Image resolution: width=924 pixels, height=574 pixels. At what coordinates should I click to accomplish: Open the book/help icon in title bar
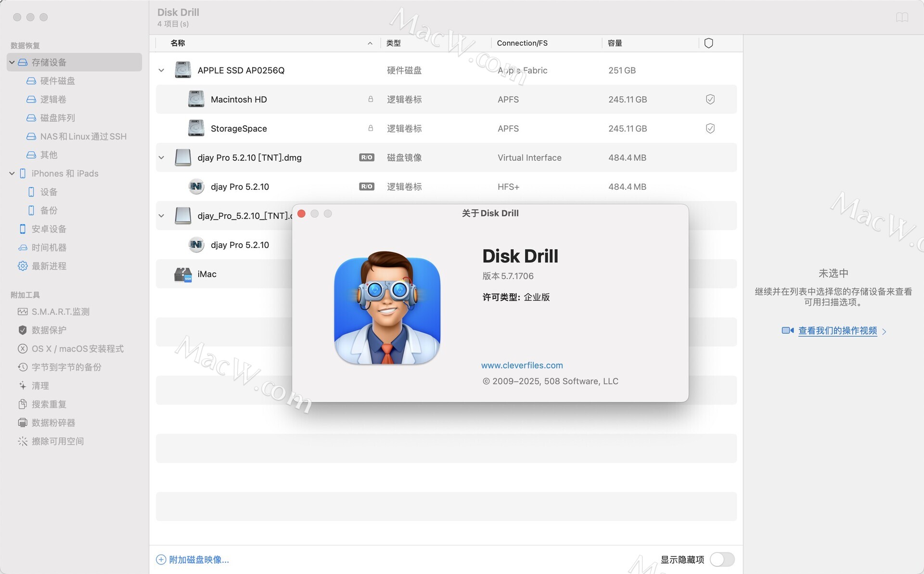point(902,17)
